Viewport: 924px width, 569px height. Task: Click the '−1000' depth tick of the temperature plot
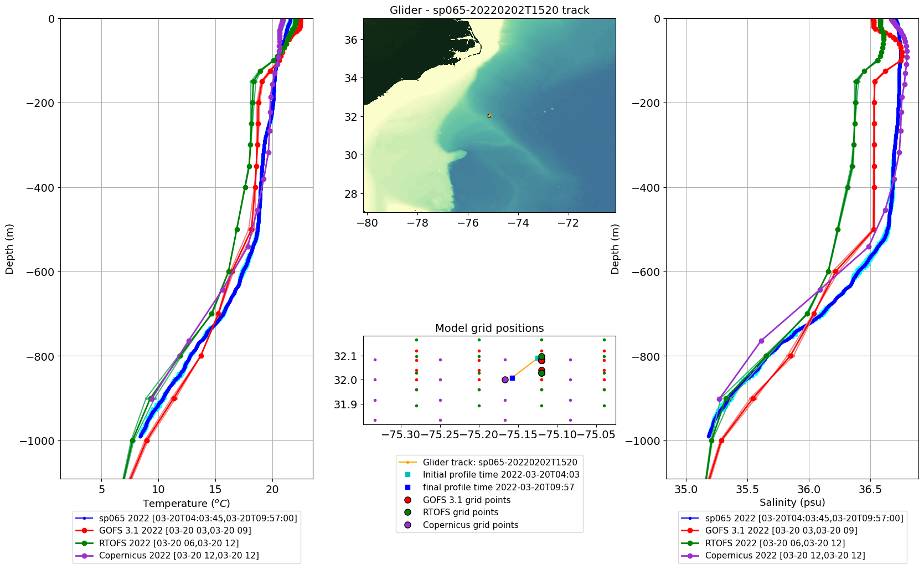(37, 441)
